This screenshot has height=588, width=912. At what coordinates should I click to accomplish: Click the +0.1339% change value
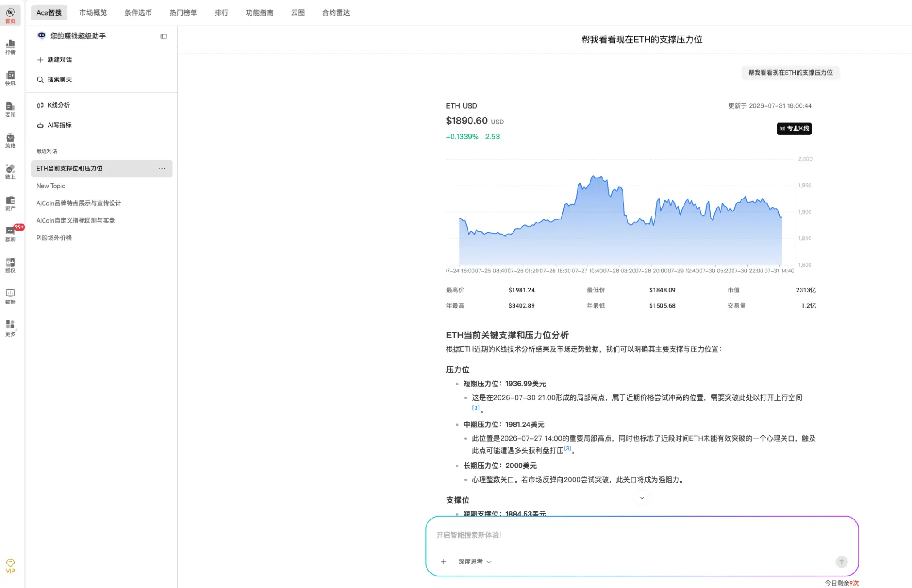[462, 137]
